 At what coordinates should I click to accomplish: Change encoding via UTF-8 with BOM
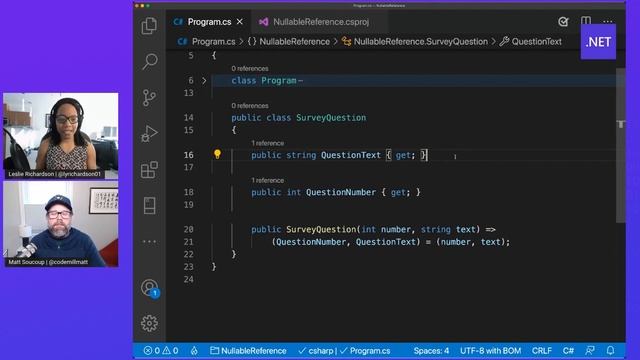click(x=490, y=351)
